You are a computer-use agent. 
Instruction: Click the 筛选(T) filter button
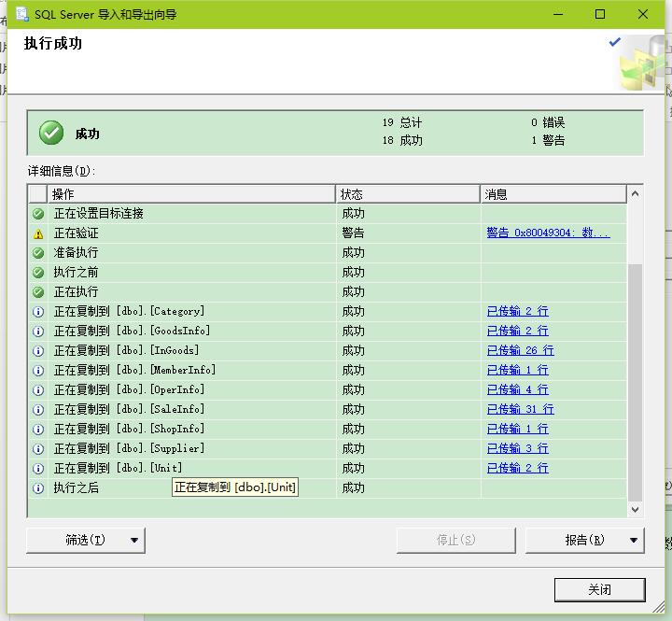pos(86,541)
